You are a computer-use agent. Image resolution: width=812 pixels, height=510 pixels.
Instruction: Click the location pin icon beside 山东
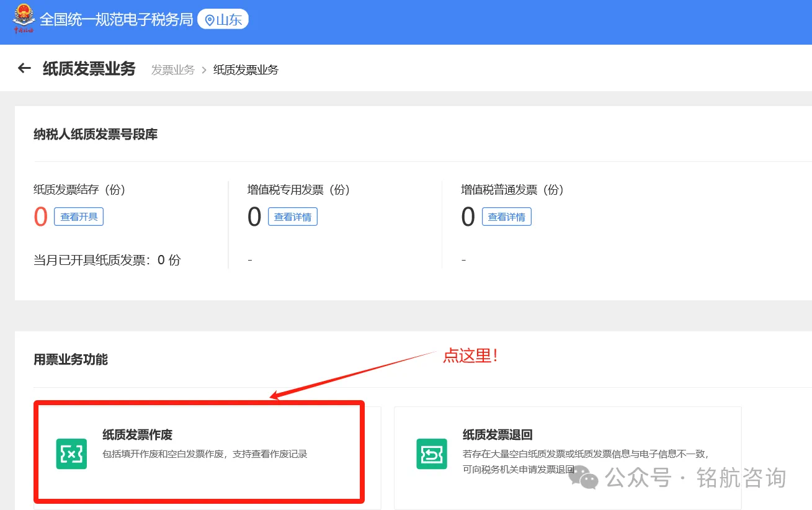click(209, 20)
